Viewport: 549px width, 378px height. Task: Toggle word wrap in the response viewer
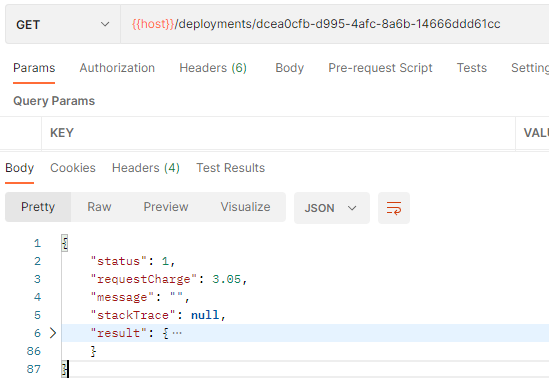(394, 208)
